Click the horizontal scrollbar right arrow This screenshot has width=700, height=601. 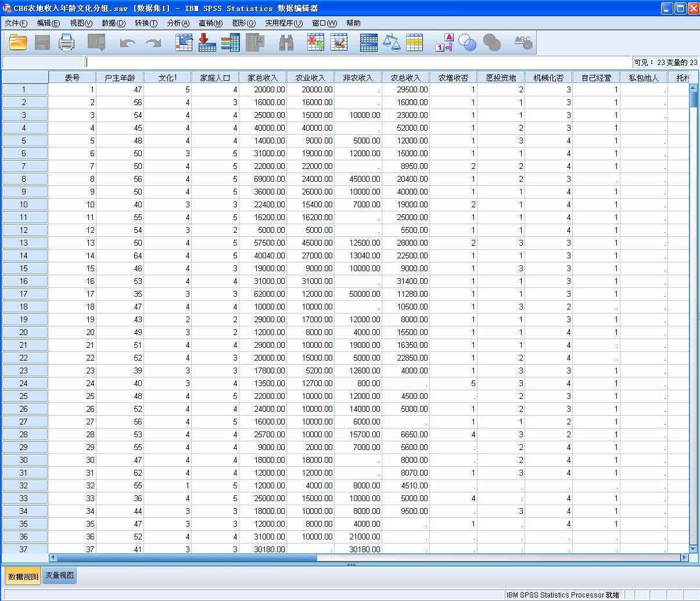[x=684, y=557]
